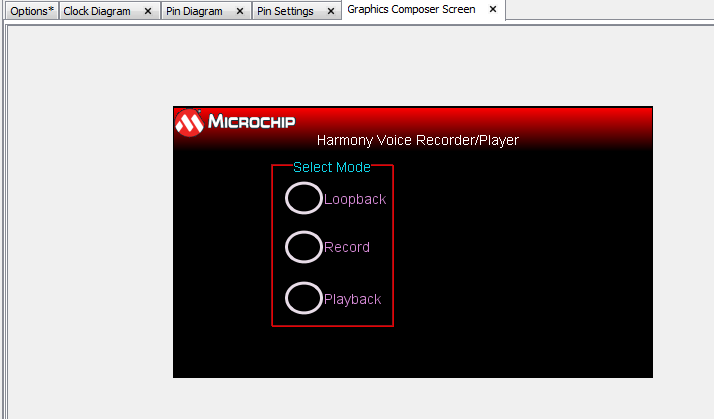Select the Loopback radio button circle
The width and height of the screenshot is (714, 419).
(303, 198)
